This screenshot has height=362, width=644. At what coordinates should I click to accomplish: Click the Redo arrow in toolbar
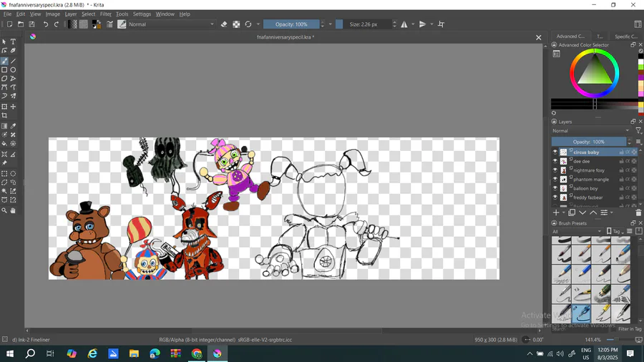click(x=57, y=24)
